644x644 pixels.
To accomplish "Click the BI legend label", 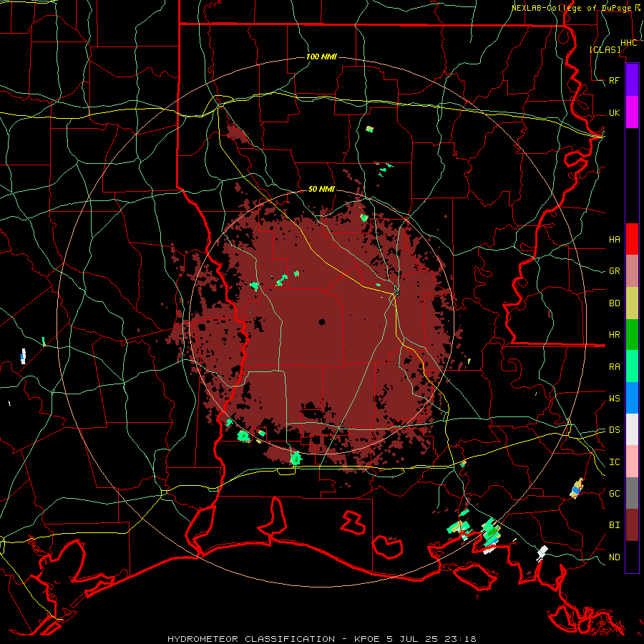I will [x=614, y=525].
